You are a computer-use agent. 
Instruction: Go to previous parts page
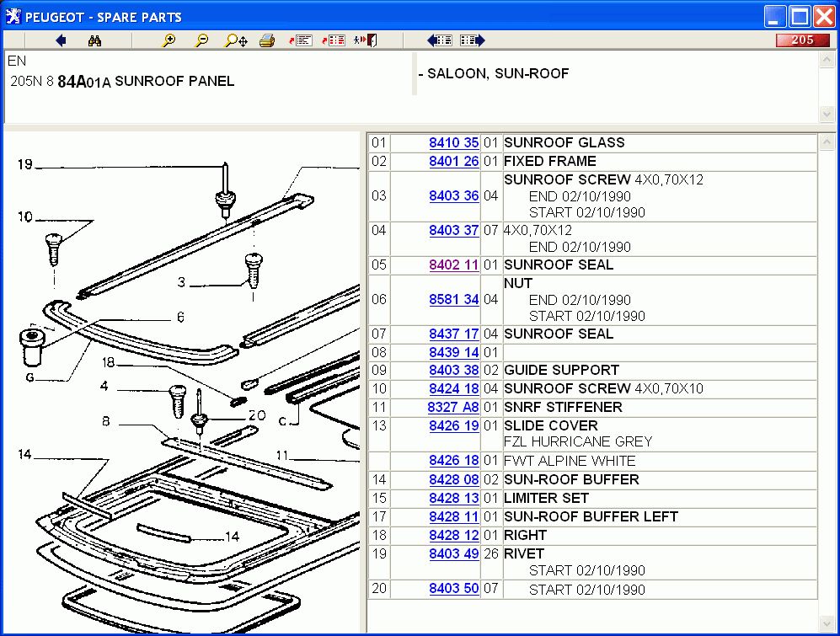439,40
